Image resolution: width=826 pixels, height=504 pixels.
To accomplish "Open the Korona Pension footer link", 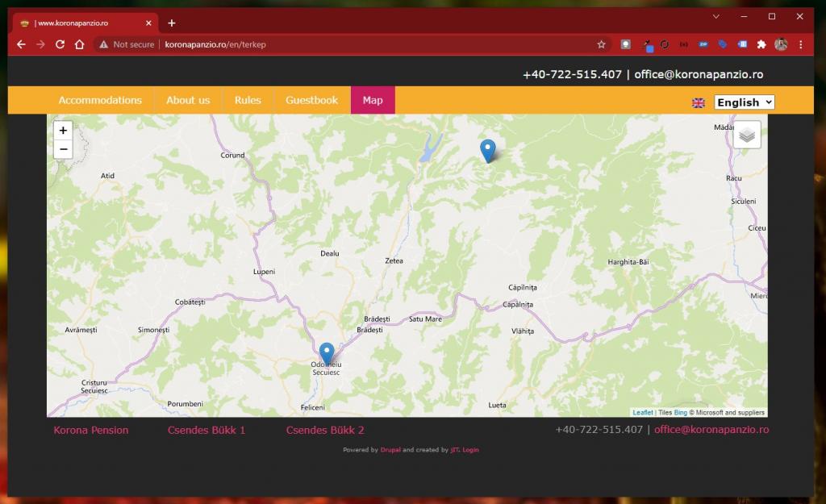I will click(x=91, y=430).
